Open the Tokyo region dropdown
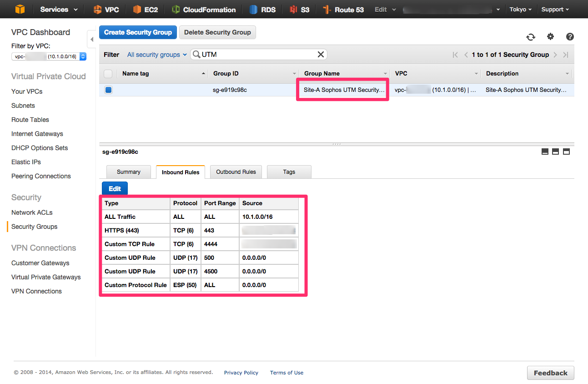Image resolution: width=588 pixels, height=384 pixels. point(521,10)
